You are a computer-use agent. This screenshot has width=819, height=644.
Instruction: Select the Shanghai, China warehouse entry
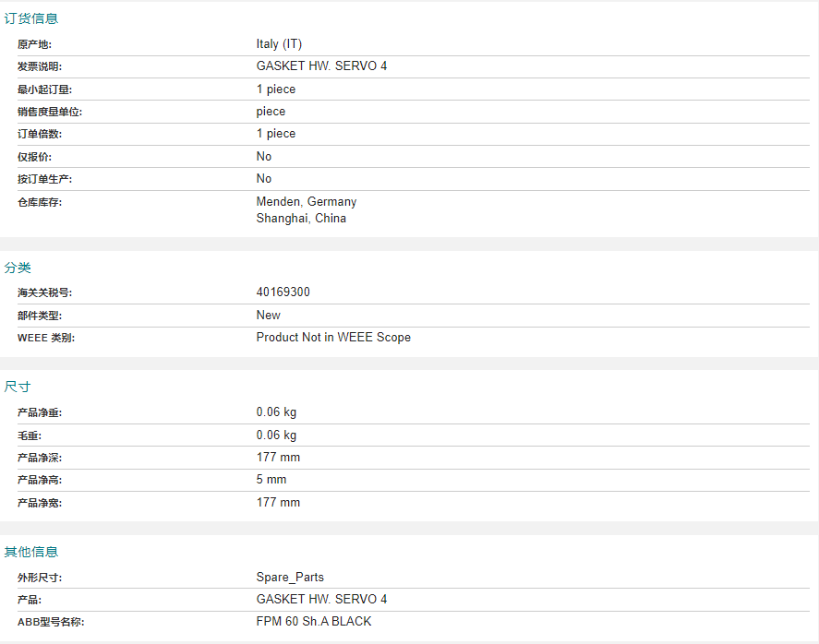pos(301,218)
